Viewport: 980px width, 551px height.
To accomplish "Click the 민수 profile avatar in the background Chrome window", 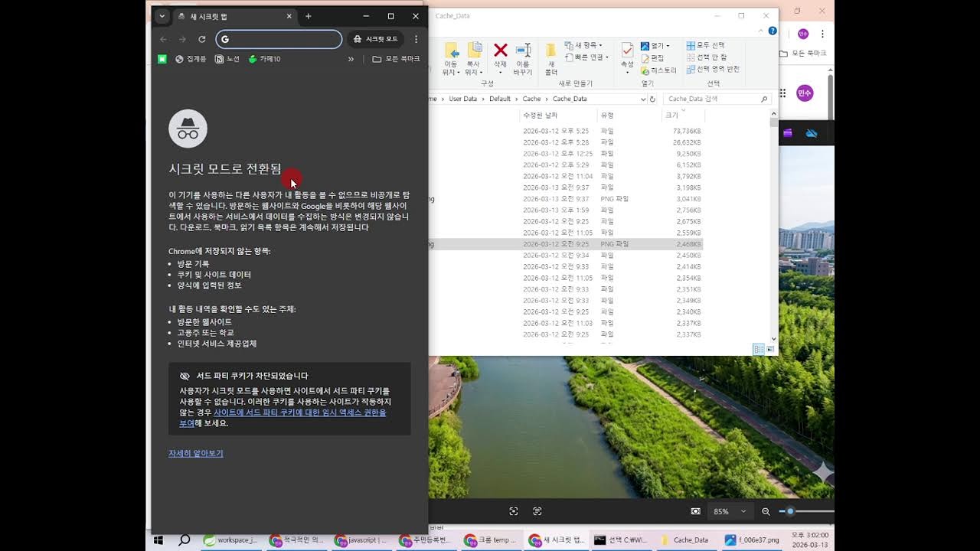I will point(805,93).
